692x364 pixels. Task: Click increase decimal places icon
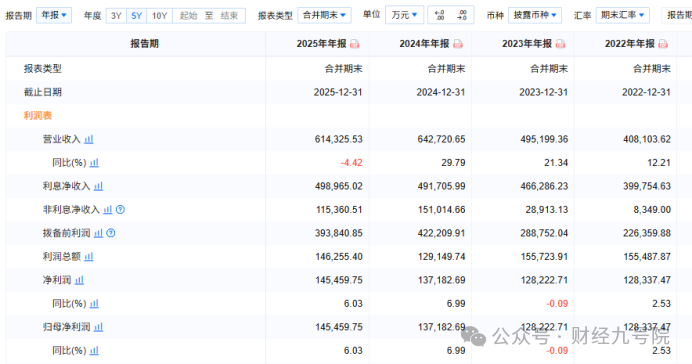pyautogui.click(x=440, y=15)
